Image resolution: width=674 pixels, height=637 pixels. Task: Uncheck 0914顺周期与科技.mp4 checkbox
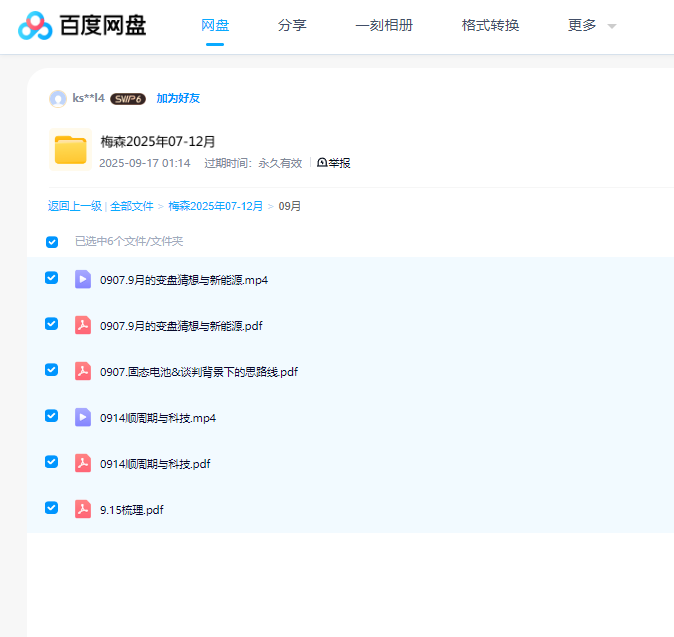click(52, 416)
